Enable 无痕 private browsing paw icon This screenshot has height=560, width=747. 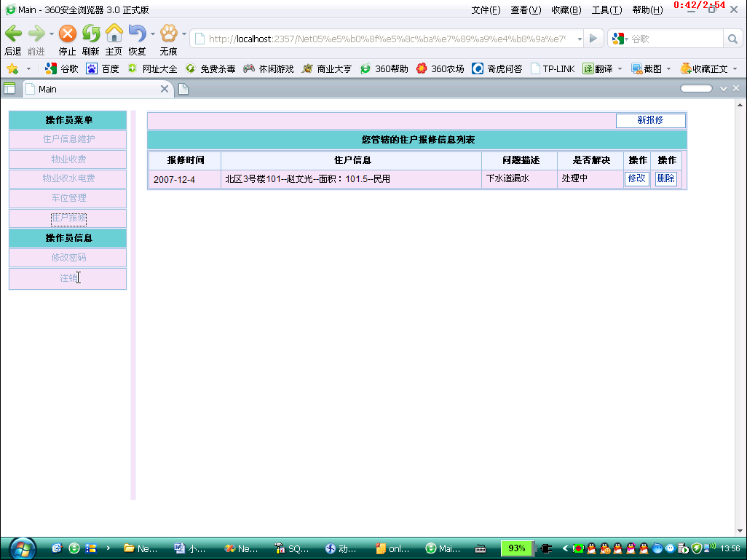169,33
